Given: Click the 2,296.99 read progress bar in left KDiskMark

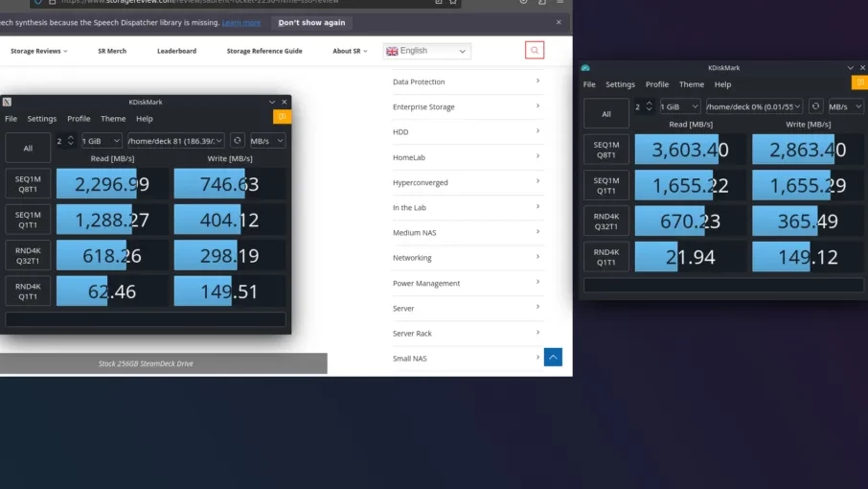Looking at the screenshot, I should point(112,184).
